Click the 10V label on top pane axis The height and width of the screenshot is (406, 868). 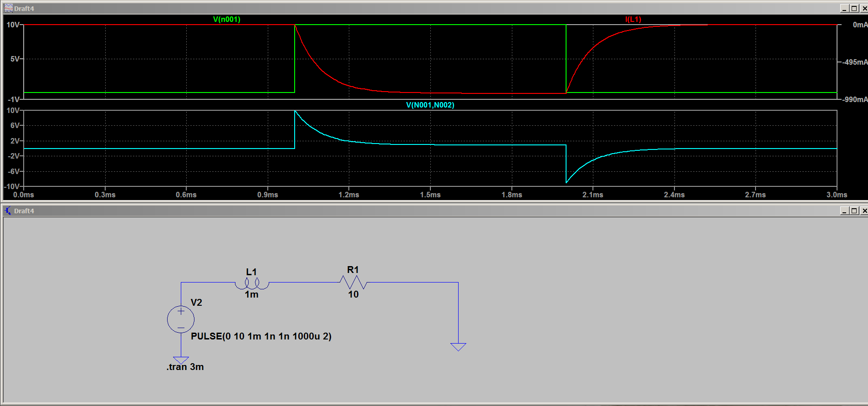[x=13, y=25]
